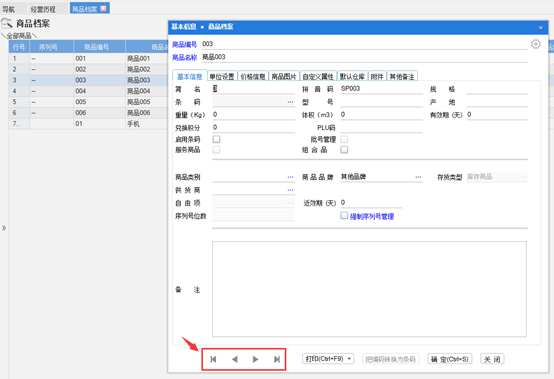Open the 条码 ellipsis lookup

pyautogui.click(x=290, y=102)
